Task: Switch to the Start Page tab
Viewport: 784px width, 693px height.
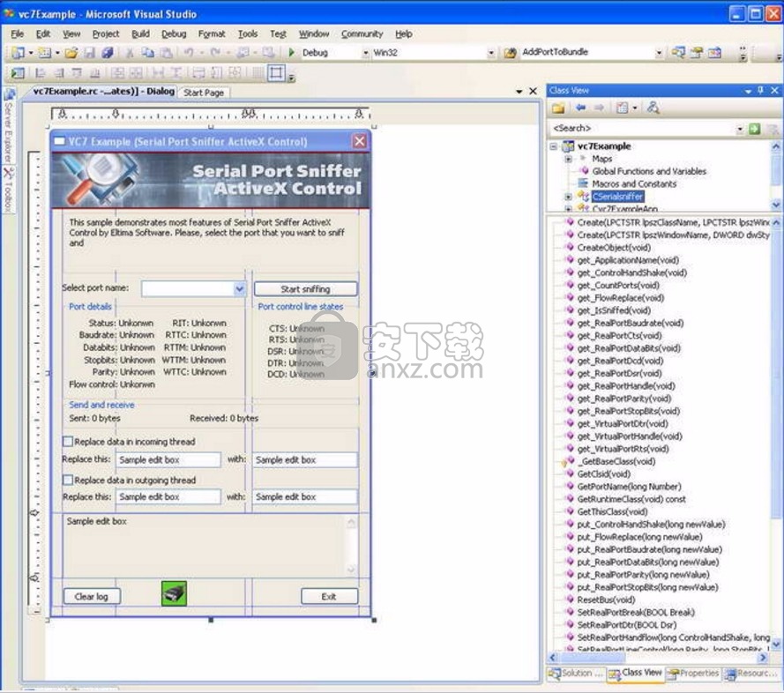Action: (204, 93)
